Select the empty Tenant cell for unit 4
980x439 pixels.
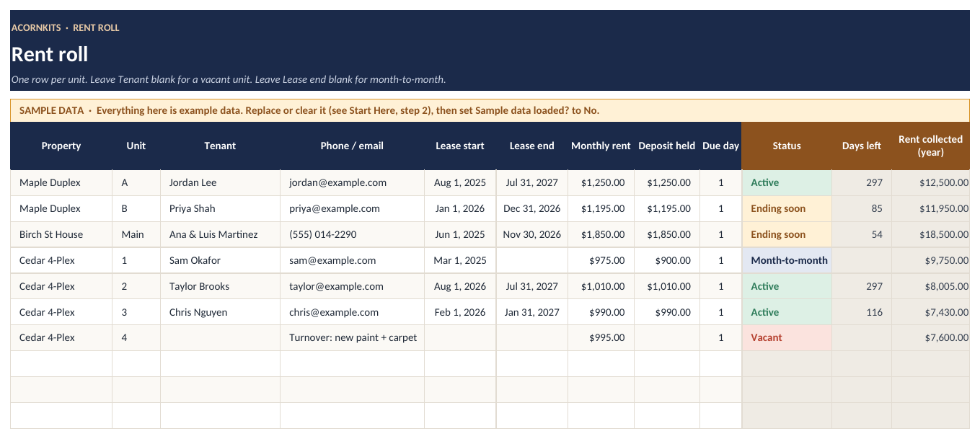coord(220,337)
